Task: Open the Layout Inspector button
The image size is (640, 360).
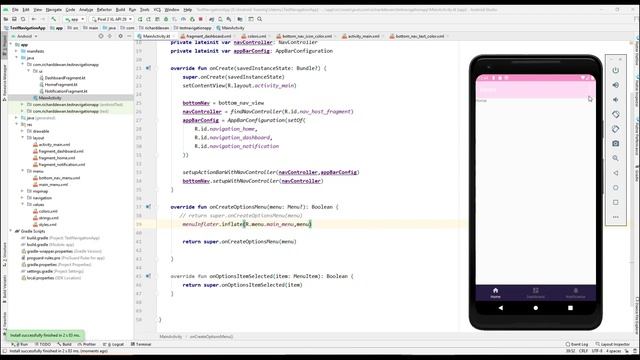Action: pos(613,344)
